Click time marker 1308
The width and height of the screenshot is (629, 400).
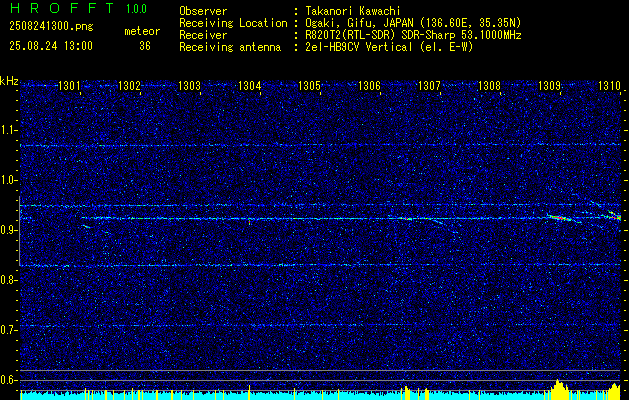point(489,85)
